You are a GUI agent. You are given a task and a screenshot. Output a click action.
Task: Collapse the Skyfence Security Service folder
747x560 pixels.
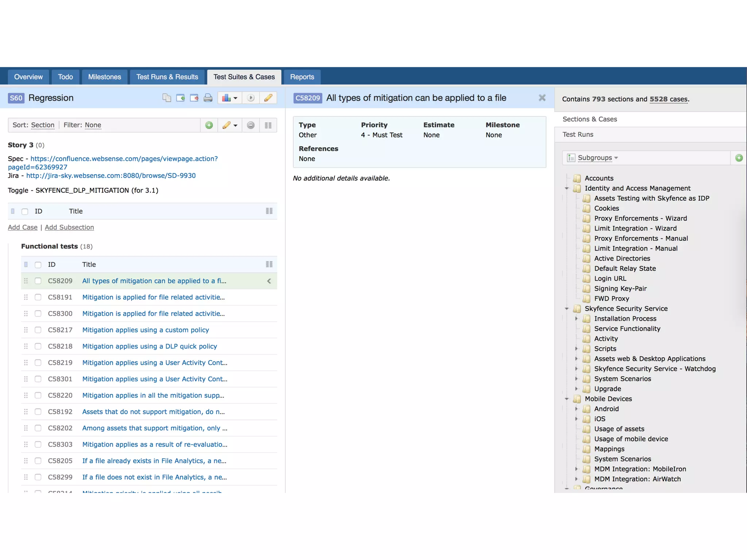point(567,308)
